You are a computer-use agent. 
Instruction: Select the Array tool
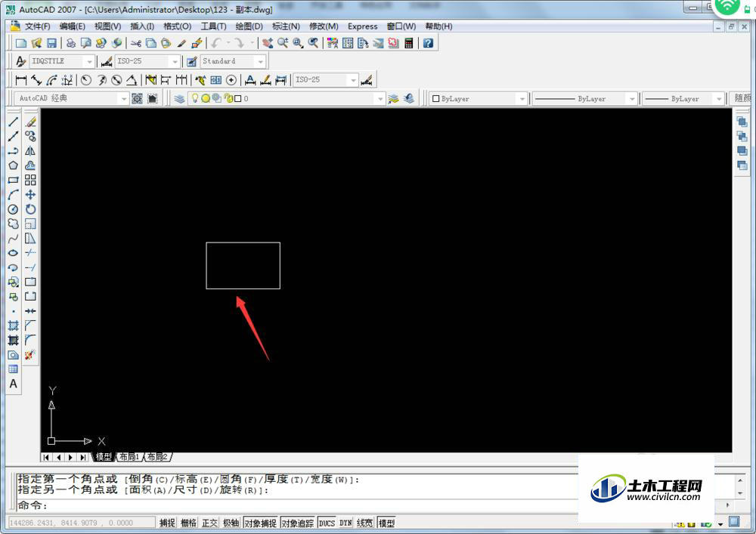[x=30, y=180]
